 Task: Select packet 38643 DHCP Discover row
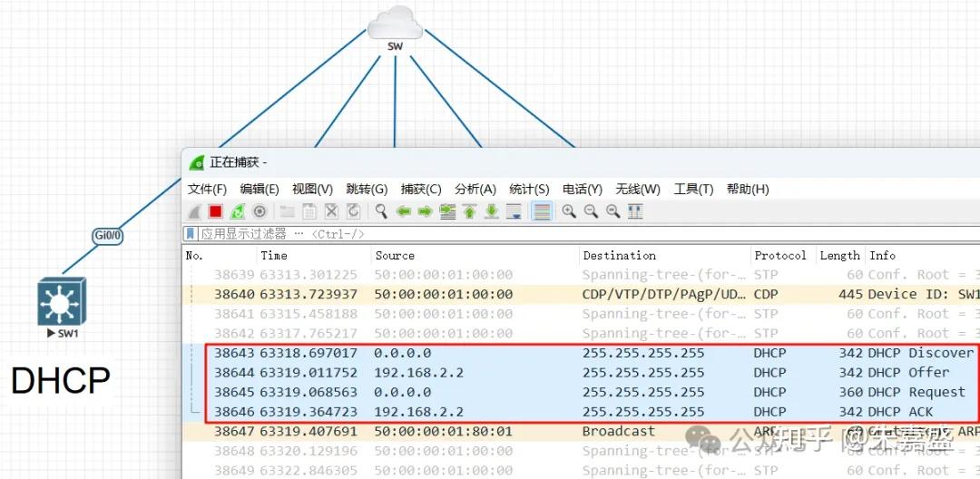[x=582, y=353]
